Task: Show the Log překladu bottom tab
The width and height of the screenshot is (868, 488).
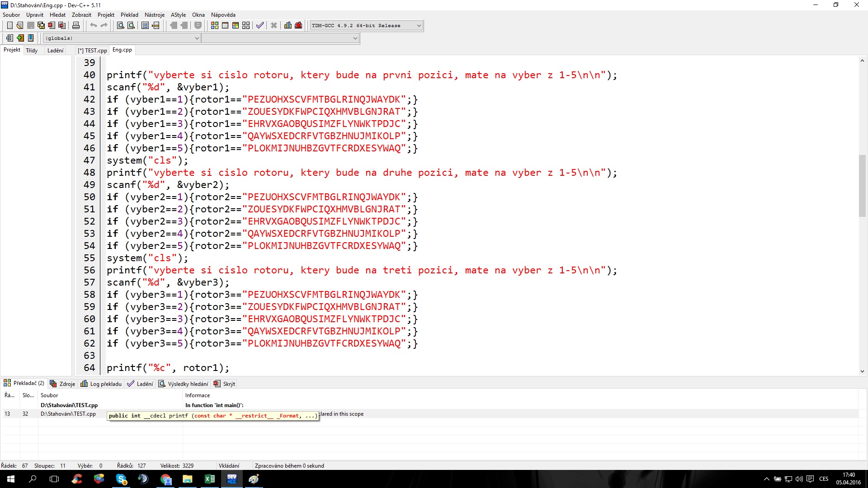Action: (101, 384)
